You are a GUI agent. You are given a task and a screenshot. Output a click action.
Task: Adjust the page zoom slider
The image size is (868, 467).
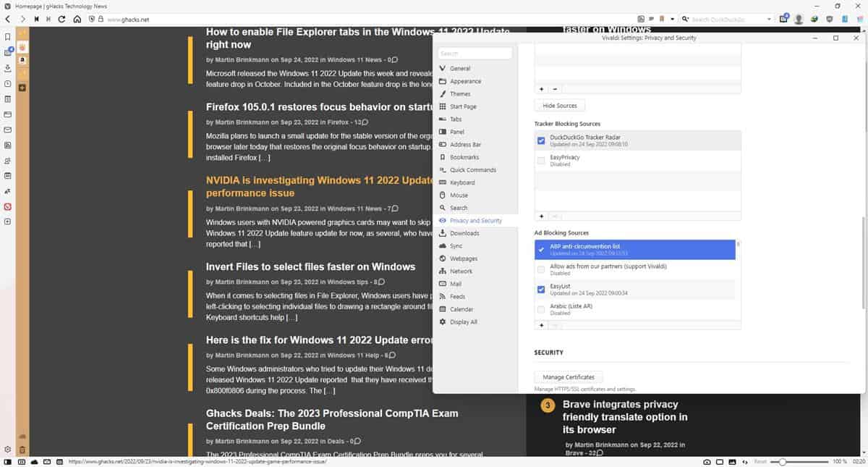click(781, 461)
